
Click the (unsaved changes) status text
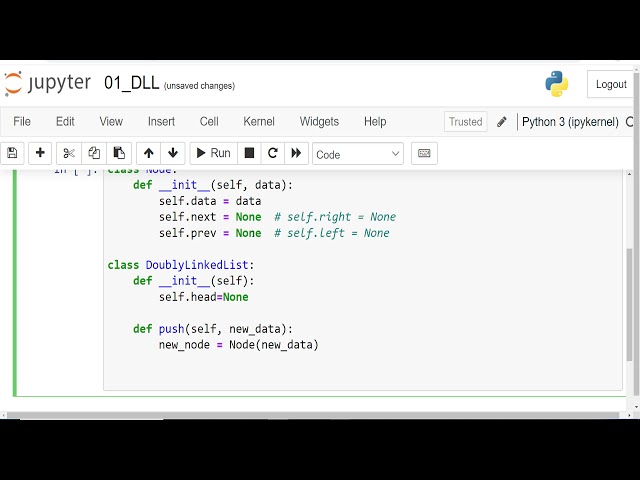[199, 86]
